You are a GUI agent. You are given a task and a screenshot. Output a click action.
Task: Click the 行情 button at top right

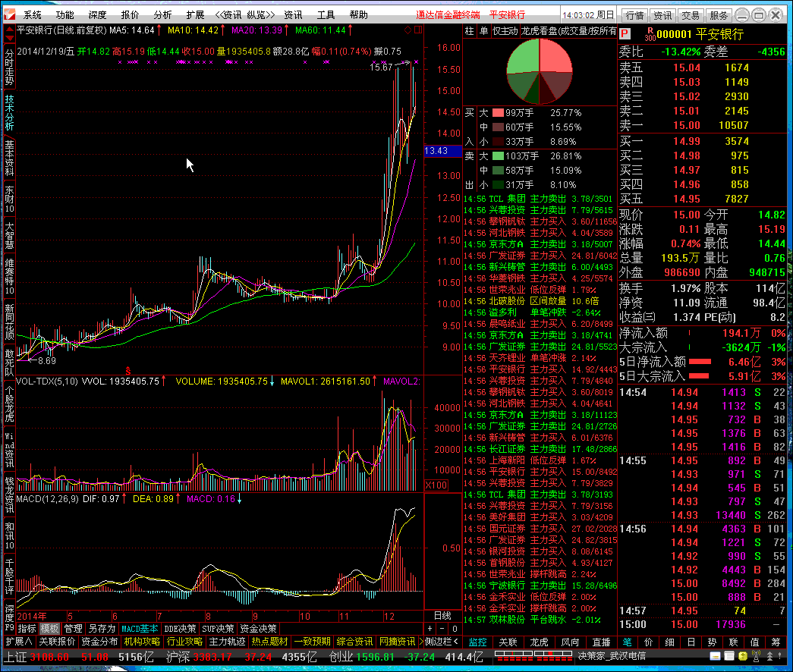coord(634,15)
